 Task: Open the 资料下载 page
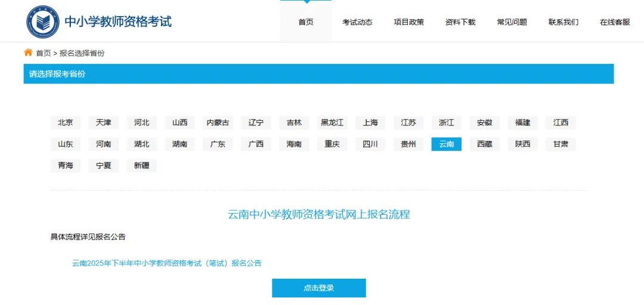tap(460, 22)
